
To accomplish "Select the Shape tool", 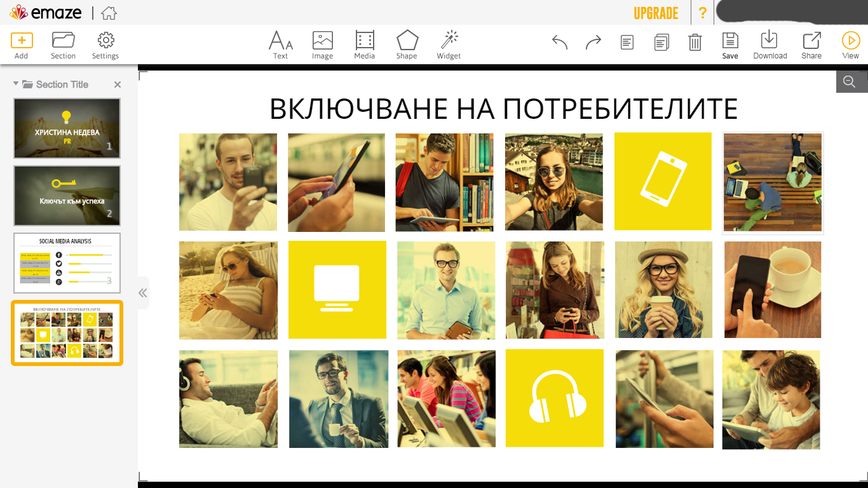I will pyautogui.click(x=407, y=41).
